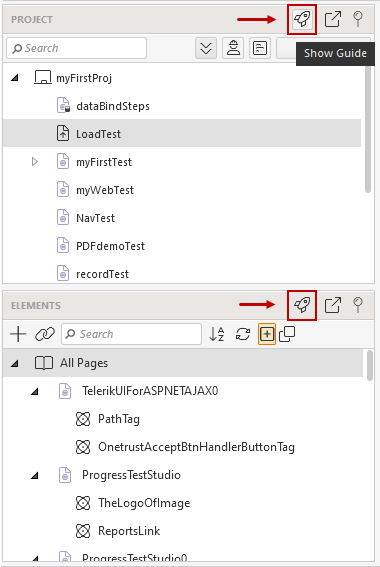Toggle the highlighted orange plus-box button

[x=267, y=334]
